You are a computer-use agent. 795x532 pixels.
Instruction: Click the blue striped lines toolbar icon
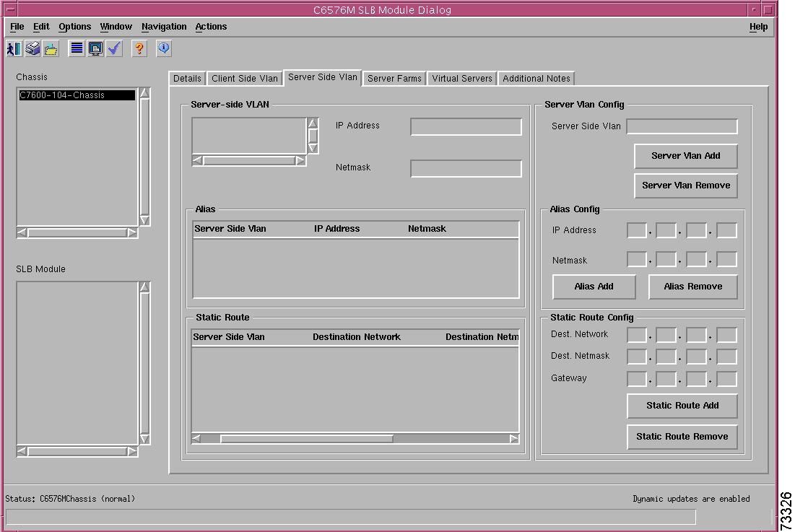(77, 48)
